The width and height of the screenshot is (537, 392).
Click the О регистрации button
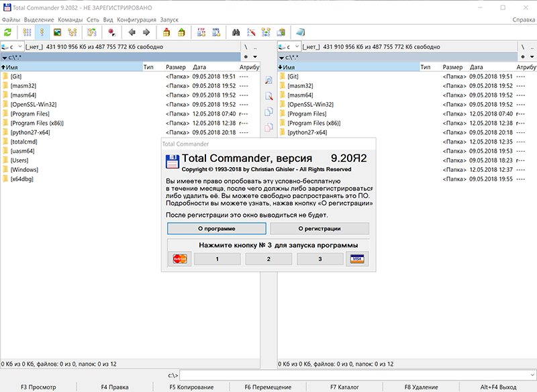click(320, 228)
